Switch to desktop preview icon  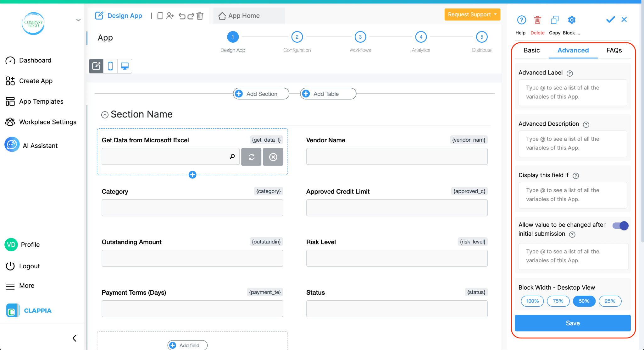tap(125, 66)
